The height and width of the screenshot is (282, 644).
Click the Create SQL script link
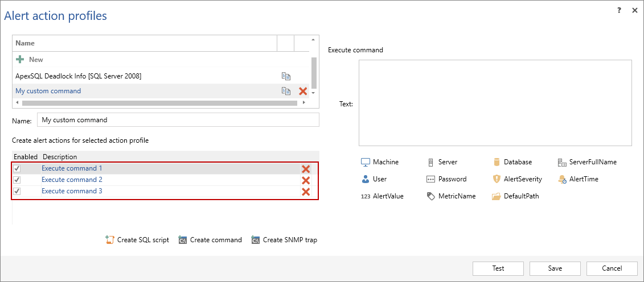[137, 240]
